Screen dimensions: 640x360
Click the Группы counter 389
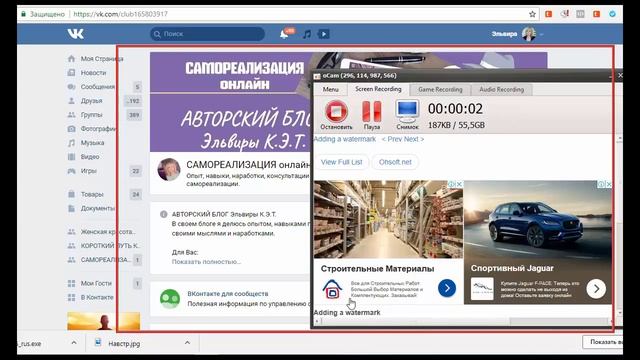click(x=134, y=115)
